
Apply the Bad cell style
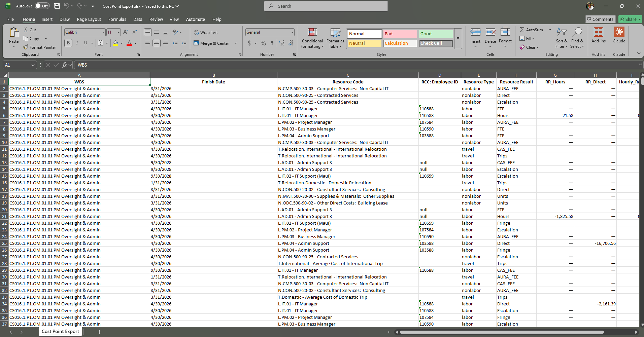coord(400,34)
